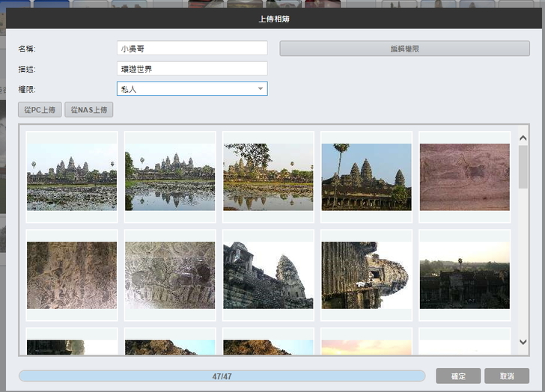This screenshot has width=545, height=392.
Task: Select thumbnail of temple towers under blue sky
Action: point(366,177)
